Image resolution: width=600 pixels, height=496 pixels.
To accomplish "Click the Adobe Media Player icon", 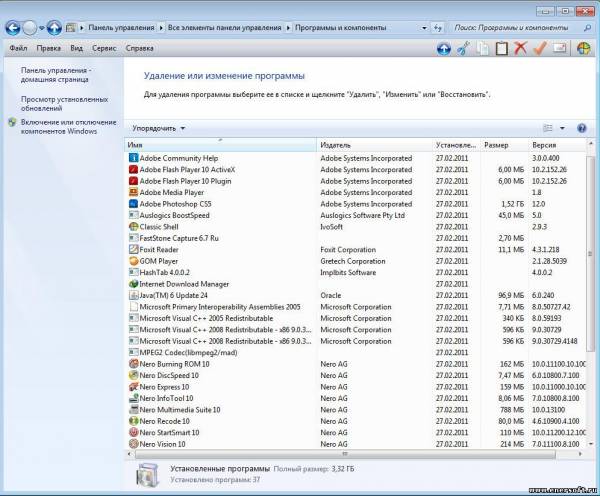I will [133, 192].
